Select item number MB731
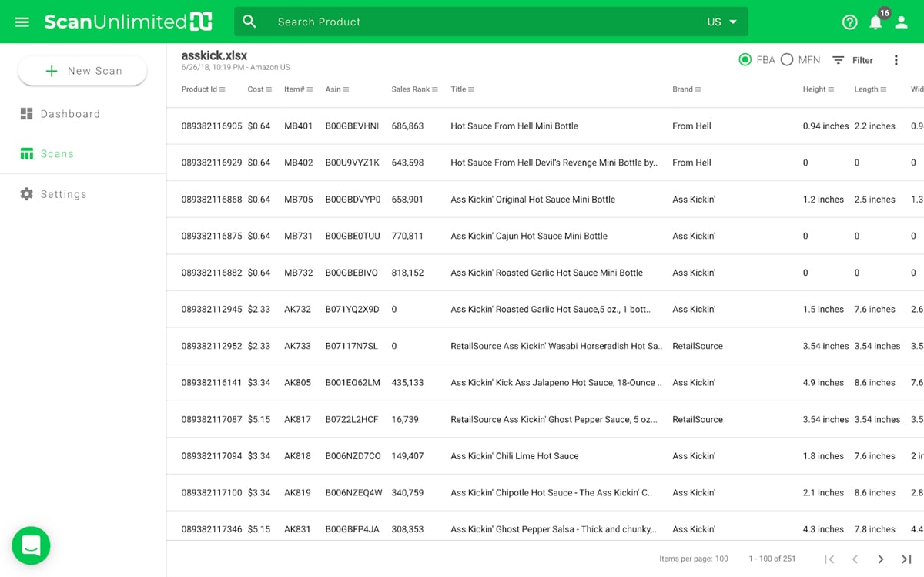This screenshot has height=577, width=924. tap(299, 236)
